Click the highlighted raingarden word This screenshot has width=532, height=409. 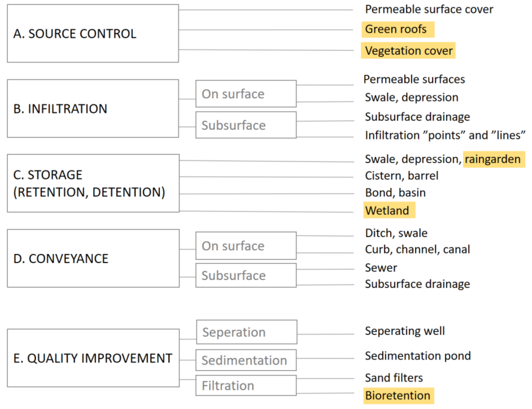(x=494, y=159)
